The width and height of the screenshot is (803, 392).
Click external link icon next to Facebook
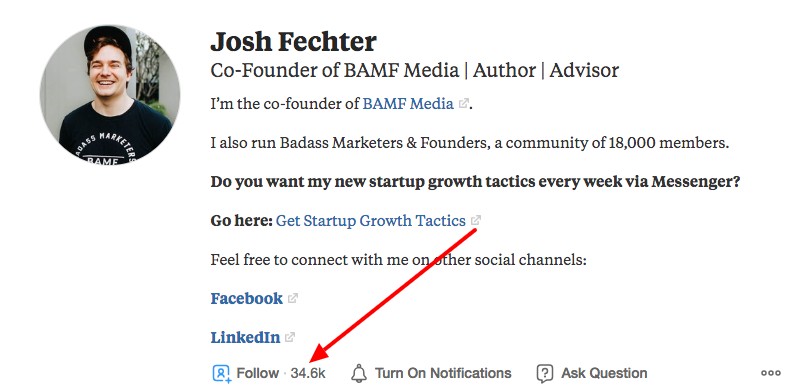(x=292, y=298)
